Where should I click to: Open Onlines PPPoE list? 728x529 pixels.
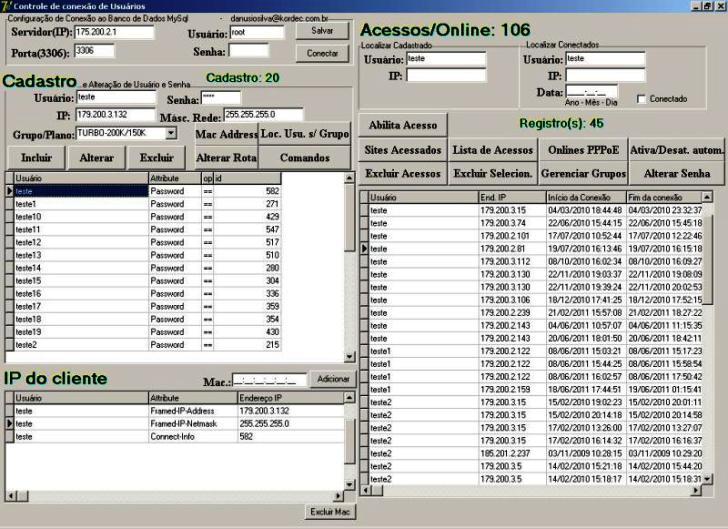point(583,150)
